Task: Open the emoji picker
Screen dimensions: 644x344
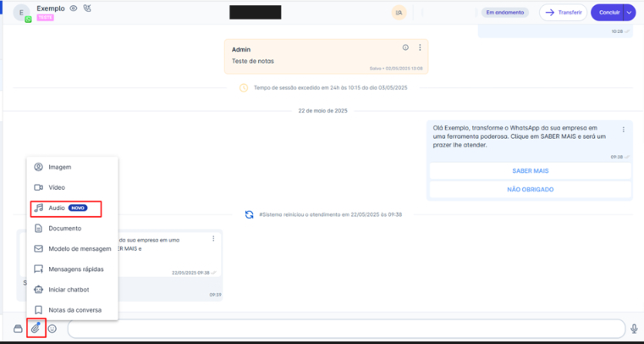Action: pyautogui.click(x=52, y=329)
